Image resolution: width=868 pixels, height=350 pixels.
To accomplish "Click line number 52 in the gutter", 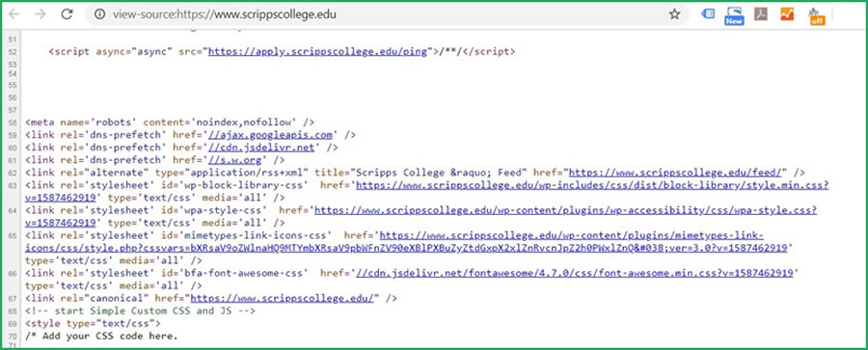I will [x=13, y=51].
